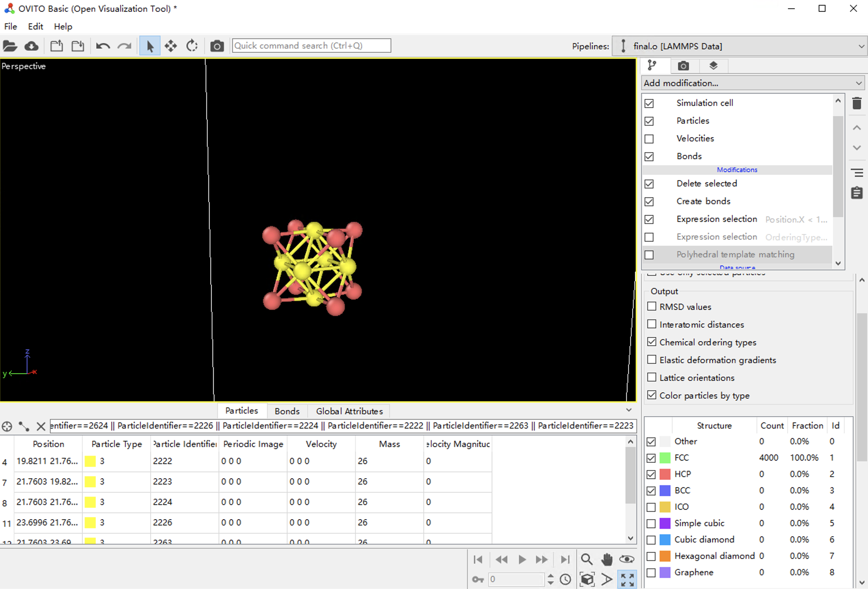Click the HCP red color swatch
The image size is (868, 589).
[x=665, y=474]
